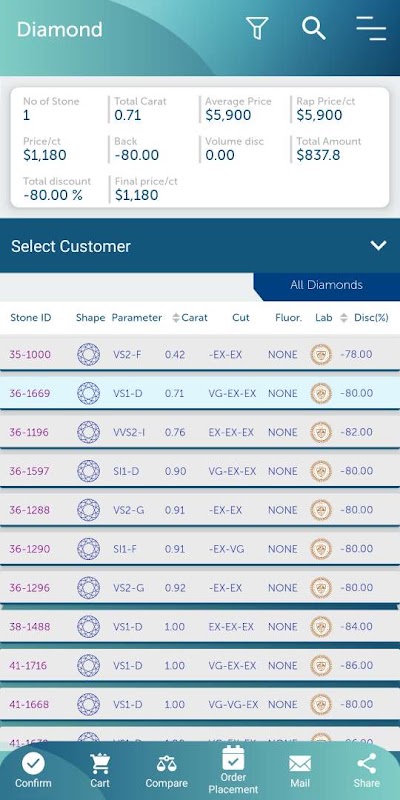Tap the Confirm checkmark icon

(33, 764)
